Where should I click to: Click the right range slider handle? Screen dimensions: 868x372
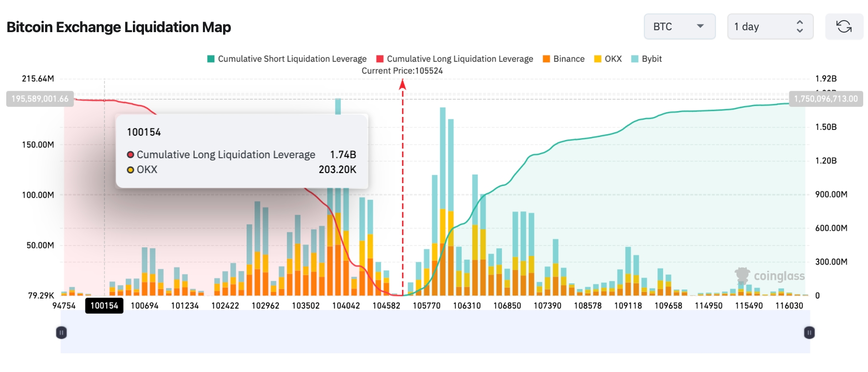pyautogui.click(x=809, y=333)
